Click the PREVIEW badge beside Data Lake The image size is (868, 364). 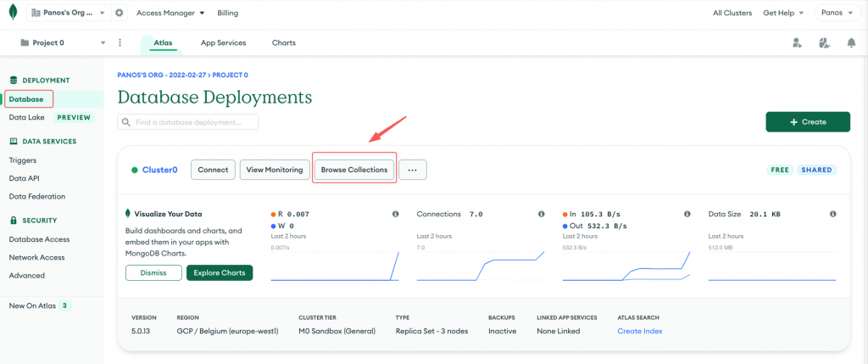tap(74, 117)
